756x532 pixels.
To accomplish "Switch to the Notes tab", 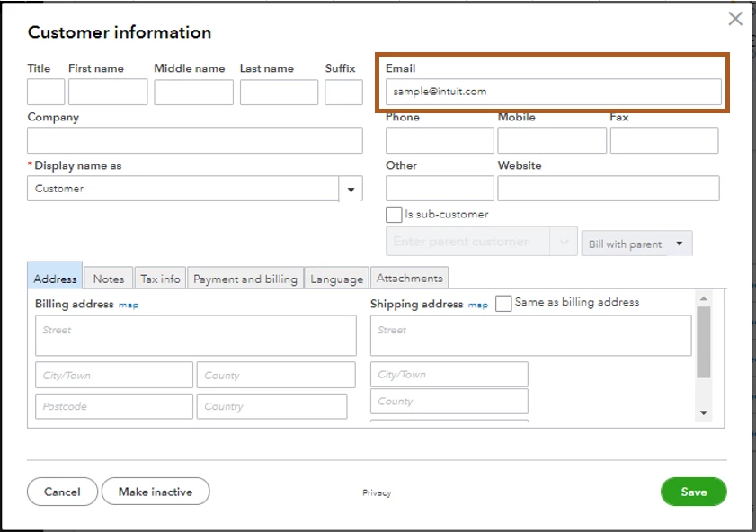I will pos(109,279).
